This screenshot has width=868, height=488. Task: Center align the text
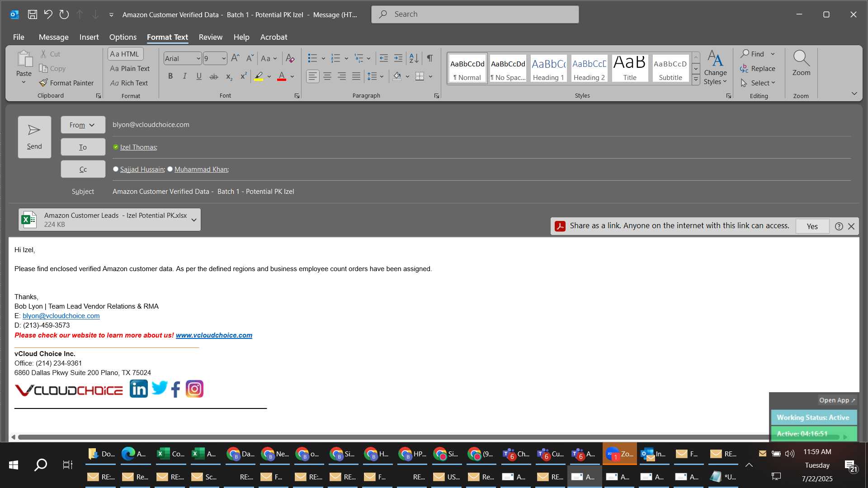pos(327,76)
